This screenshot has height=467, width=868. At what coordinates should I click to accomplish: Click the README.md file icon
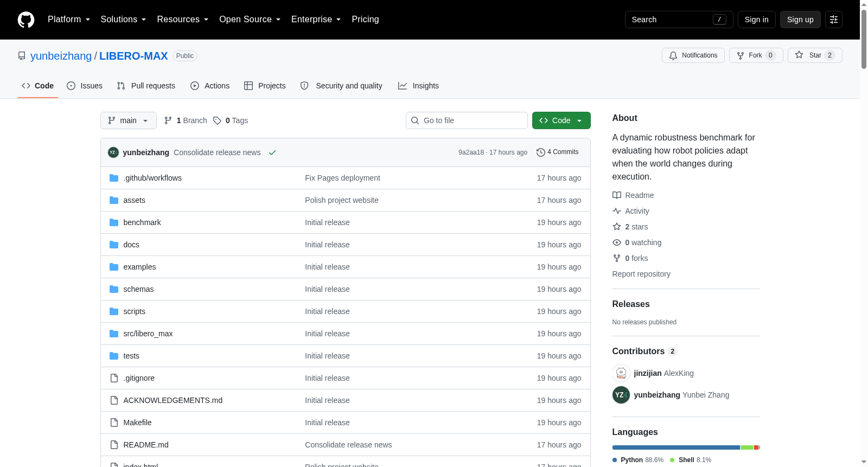coord(114,445)
